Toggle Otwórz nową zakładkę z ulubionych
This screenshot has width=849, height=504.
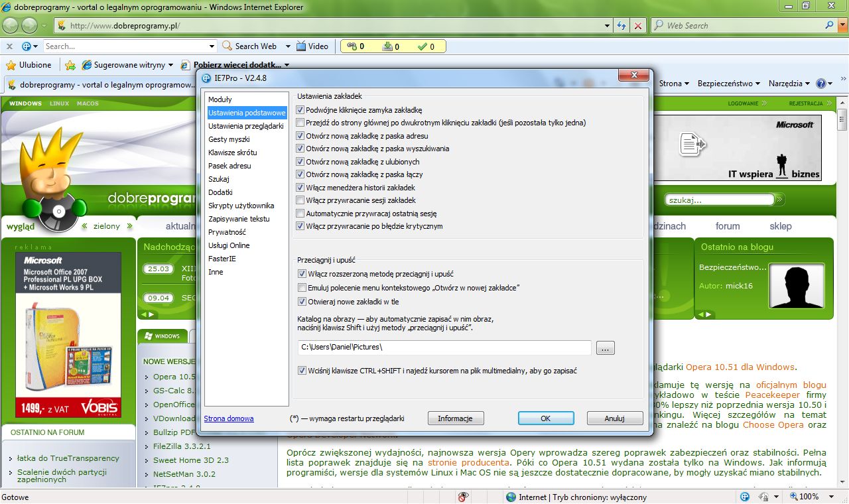click(300, 162)
